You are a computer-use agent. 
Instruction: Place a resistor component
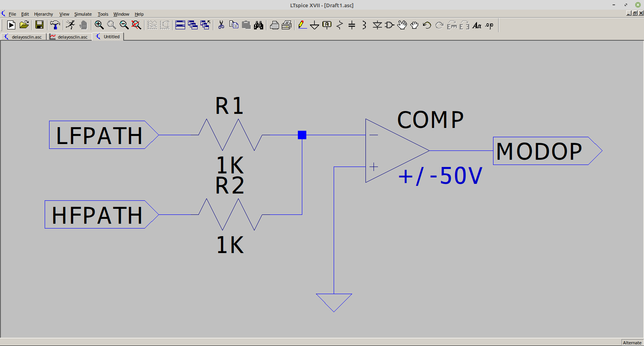(x=340, y=25)
